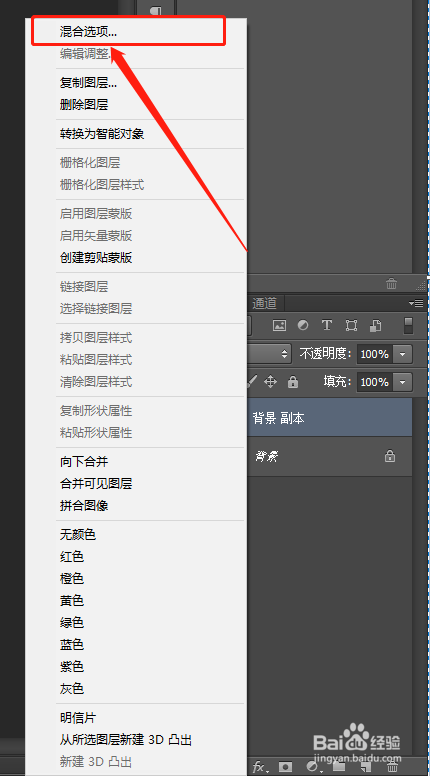Pick 无颜色 layer color option
The height and width of the screenshot is (776, 430).
click(78, 534)
